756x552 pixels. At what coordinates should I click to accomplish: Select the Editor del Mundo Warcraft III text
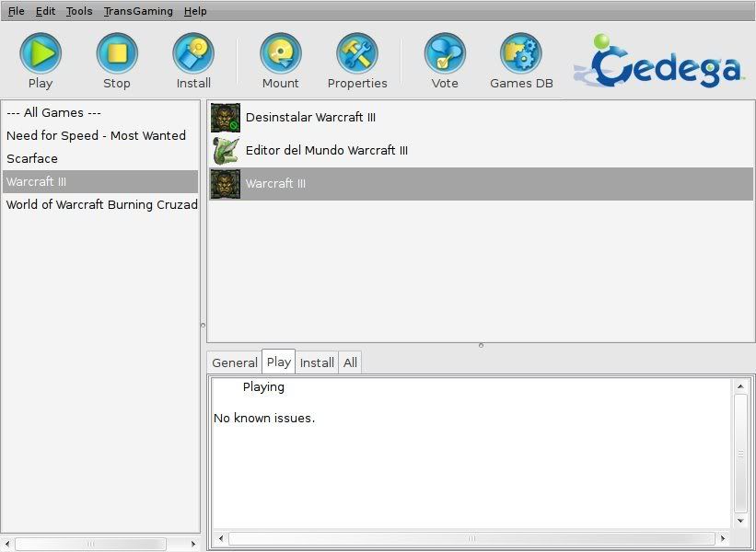[326, 150]
